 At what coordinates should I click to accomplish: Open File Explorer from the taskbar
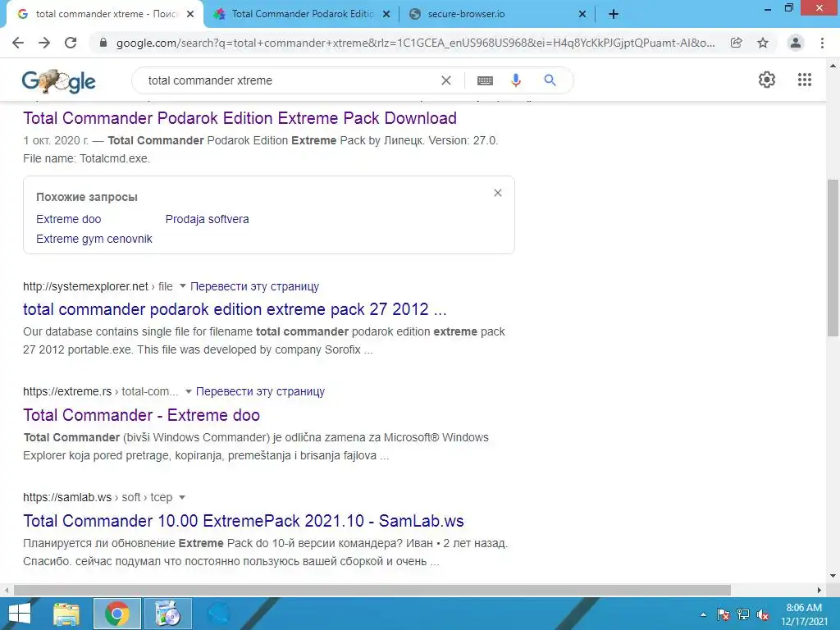(x=66, y=614)
